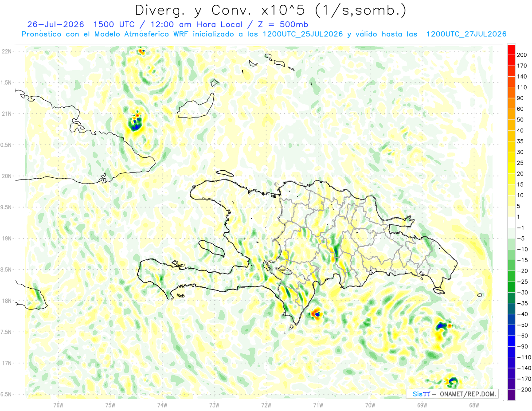Click the 69W longitude label
The width and height of the screenshot is (532, 411).
[x=422, y=404]
